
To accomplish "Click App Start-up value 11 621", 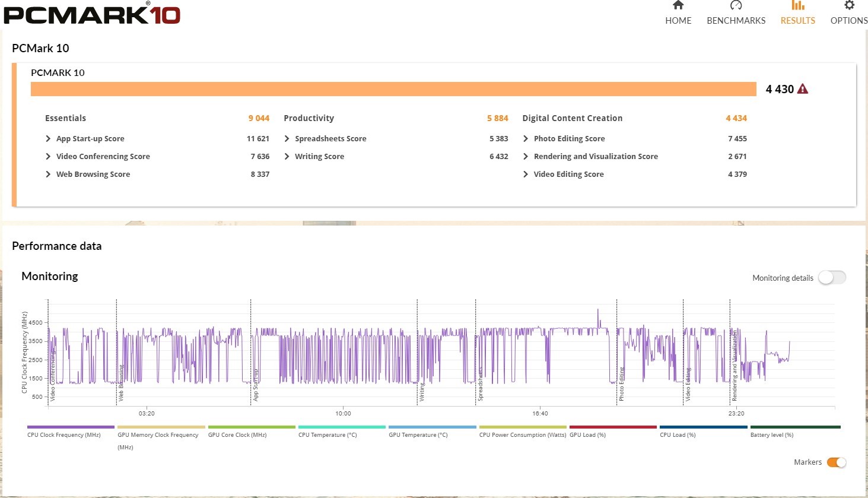I will (258, 139).
